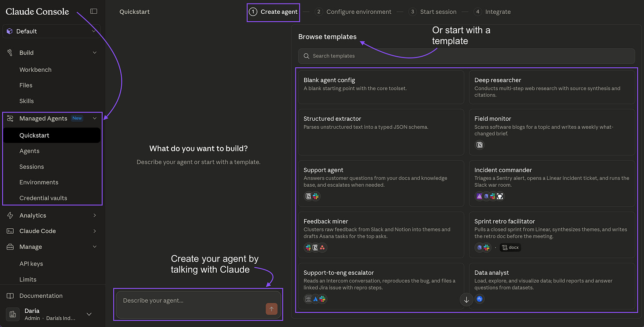This screenshot has width=644, height=327.
Task: Select the Incident commander template title
Action: click(x=503, y=170)
